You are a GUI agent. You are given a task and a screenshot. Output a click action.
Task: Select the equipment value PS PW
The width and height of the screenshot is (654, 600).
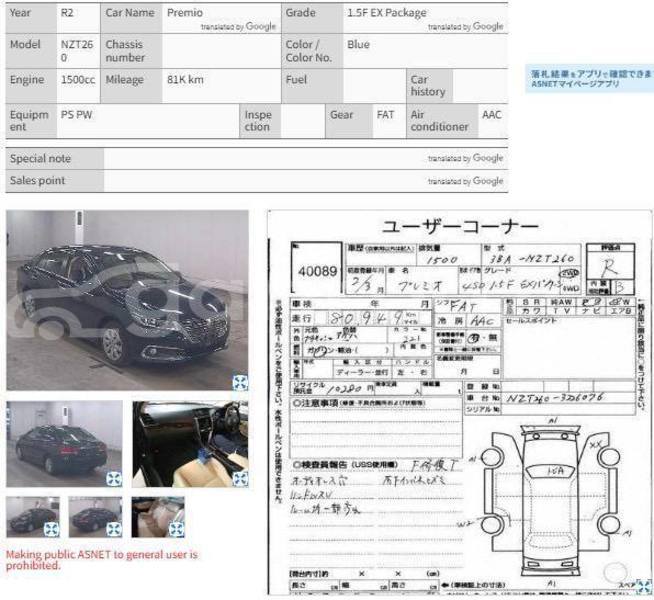click(x=76, y=115)
